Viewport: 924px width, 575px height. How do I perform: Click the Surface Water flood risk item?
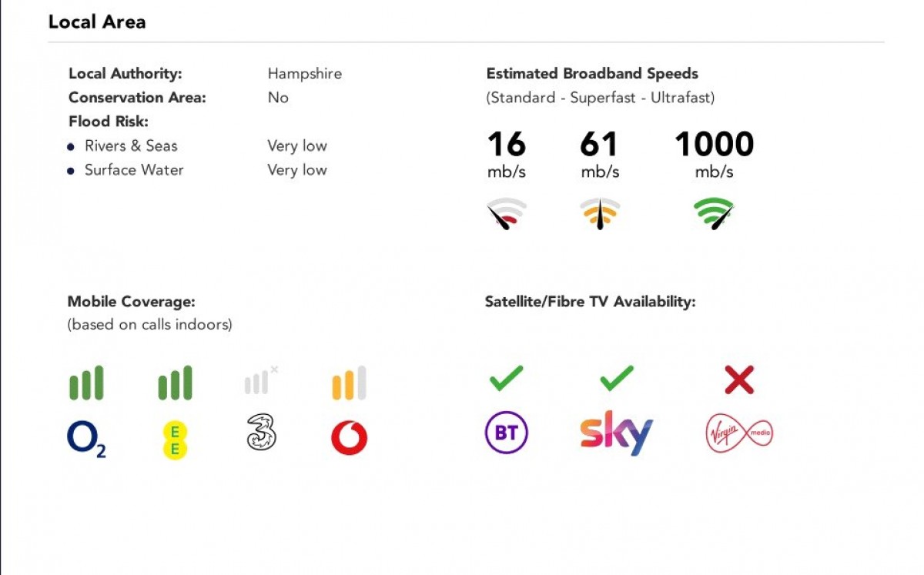click(x=134, y=170)
